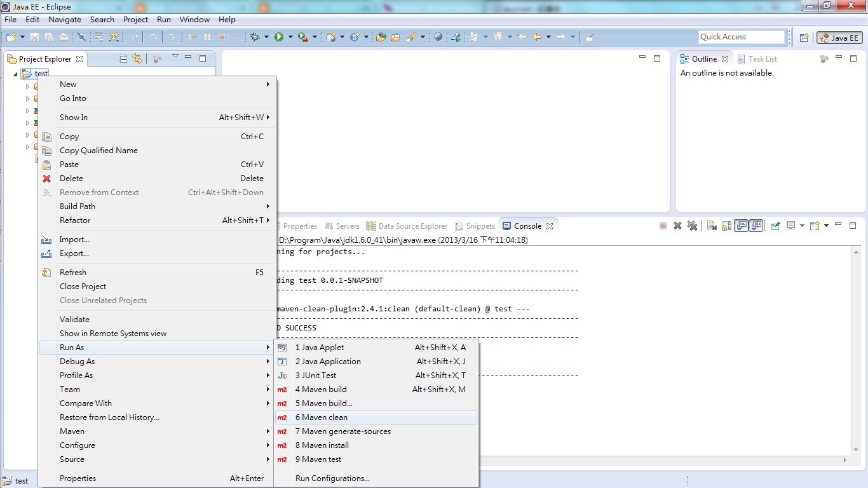Open the New wizard dropdown arrow
Image resolution: width=868 pixels, height=488 pixels.
click(x=22, y=37)
